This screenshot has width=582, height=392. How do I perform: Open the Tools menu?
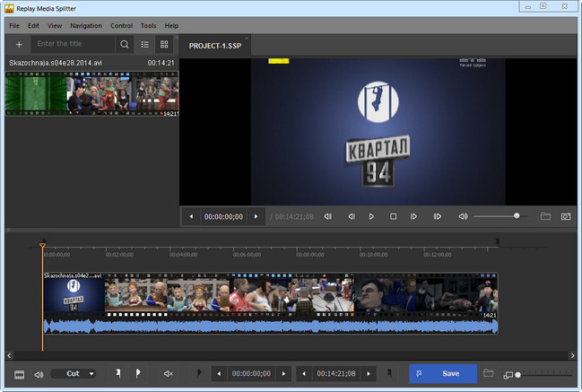click(x=149, y=26)
